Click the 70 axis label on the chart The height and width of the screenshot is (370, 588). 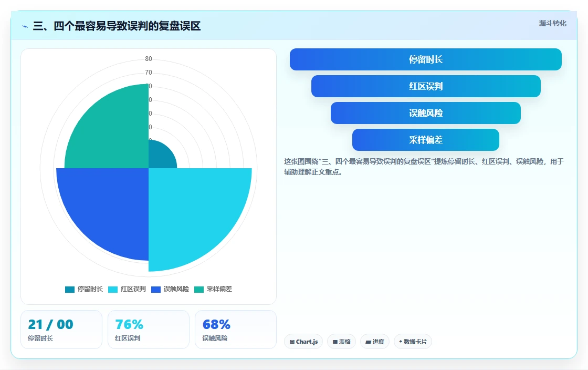coord(149,73)
